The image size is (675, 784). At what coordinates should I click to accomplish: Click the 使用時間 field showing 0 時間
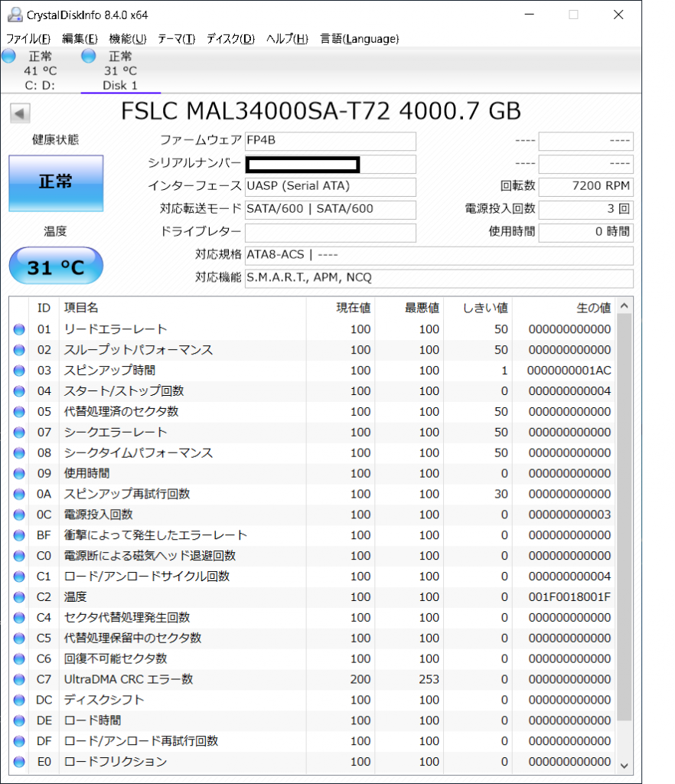[586, 233]
